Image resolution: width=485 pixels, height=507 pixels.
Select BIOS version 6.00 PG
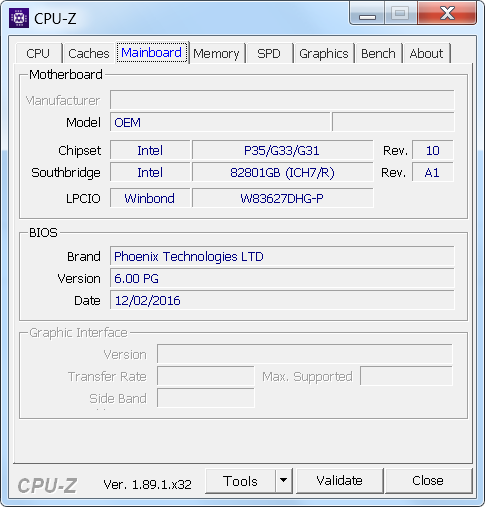pyautogui.click(x=282, y=278)
